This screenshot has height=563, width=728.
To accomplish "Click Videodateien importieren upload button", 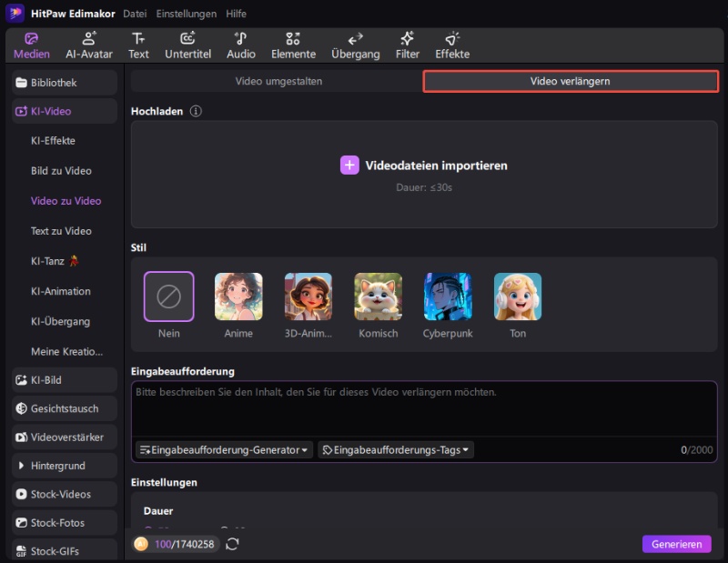I will click(x=424, y=166).
